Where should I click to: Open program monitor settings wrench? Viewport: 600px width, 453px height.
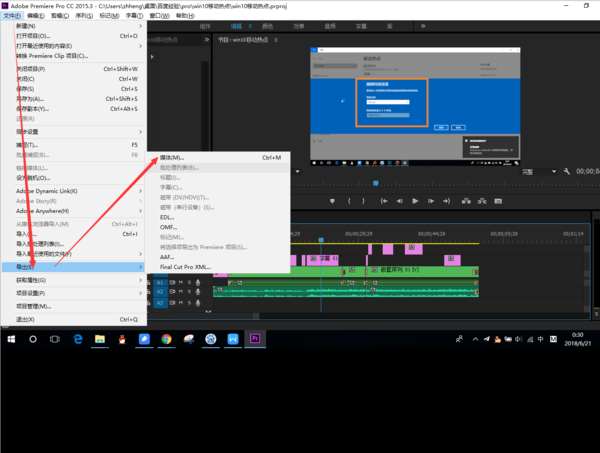pos(567,171)
